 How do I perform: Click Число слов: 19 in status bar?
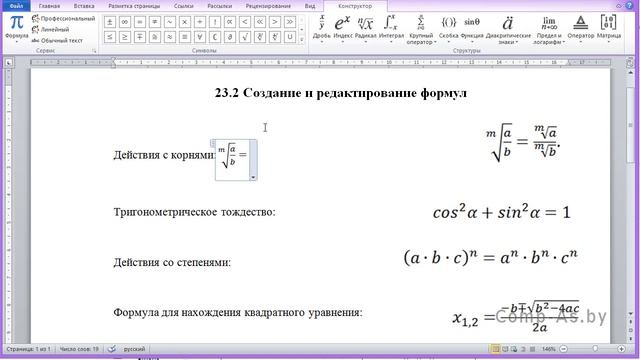tap(79, 349)
